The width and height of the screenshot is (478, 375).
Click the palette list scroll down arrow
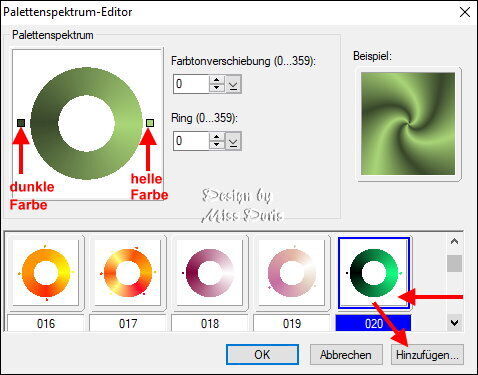pos(454,323)
